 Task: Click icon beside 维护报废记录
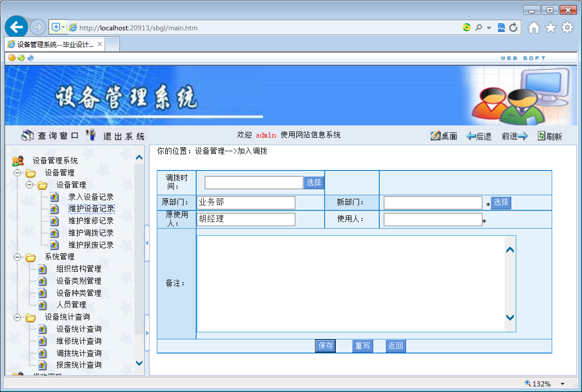point(55,245)
